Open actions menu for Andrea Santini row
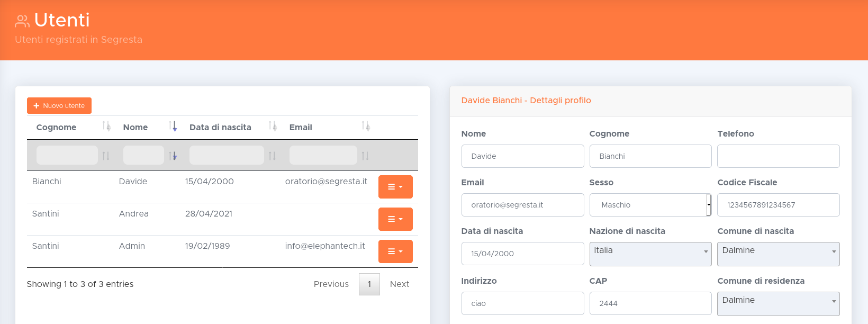The height and width of the screenshot is (324, 868). (x=395, y=219)
